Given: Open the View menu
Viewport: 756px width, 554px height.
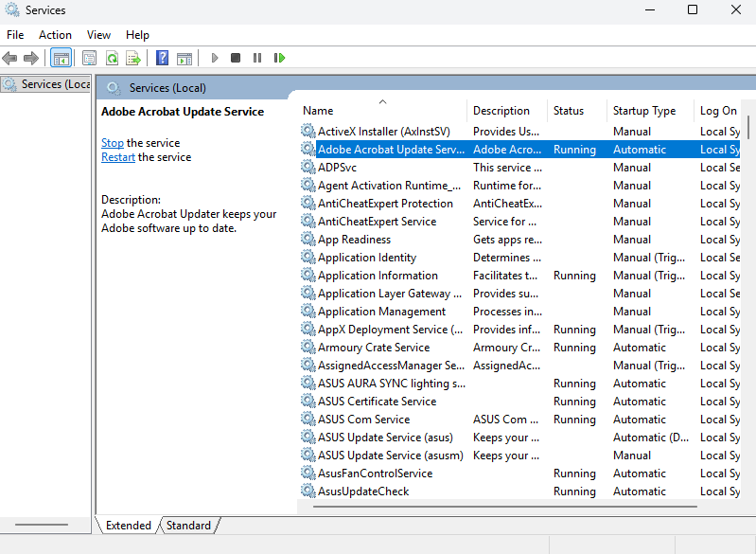Looking at the screenshot, I should (98, 35).
